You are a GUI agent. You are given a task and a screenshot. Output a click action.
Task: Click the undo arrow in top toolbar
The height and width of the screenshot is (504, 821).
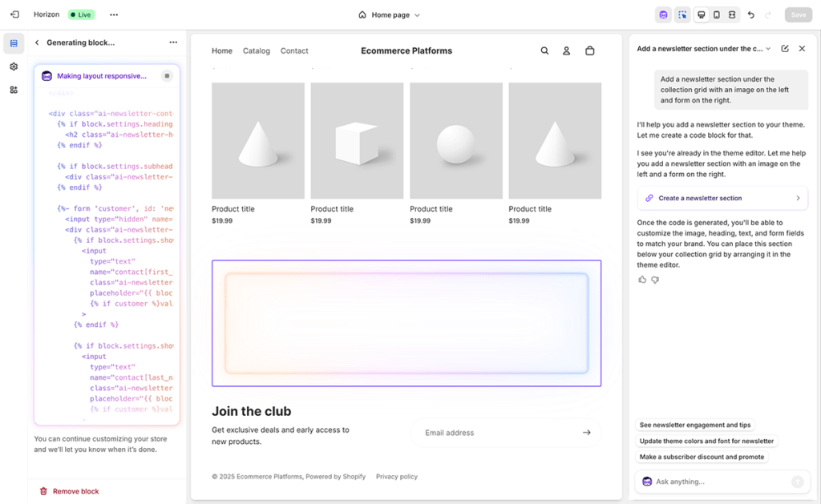coord(750,14)
